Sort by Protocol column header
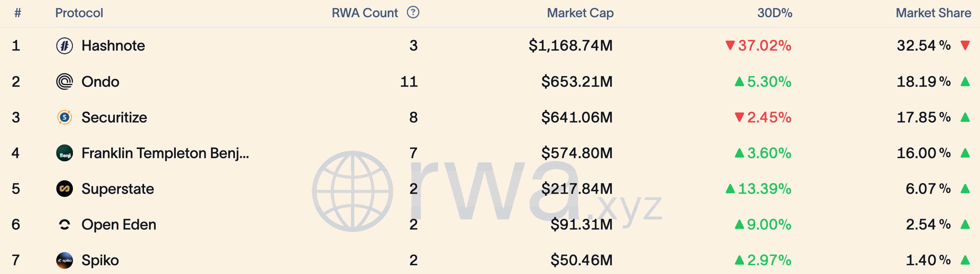 (79, 13)
